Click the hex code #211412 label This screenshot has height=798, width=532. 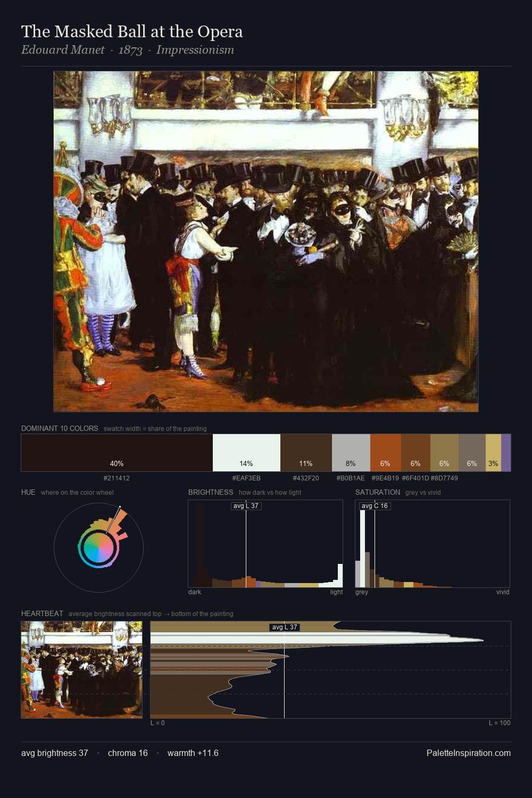pyautogui.click(x=117, y=478)
